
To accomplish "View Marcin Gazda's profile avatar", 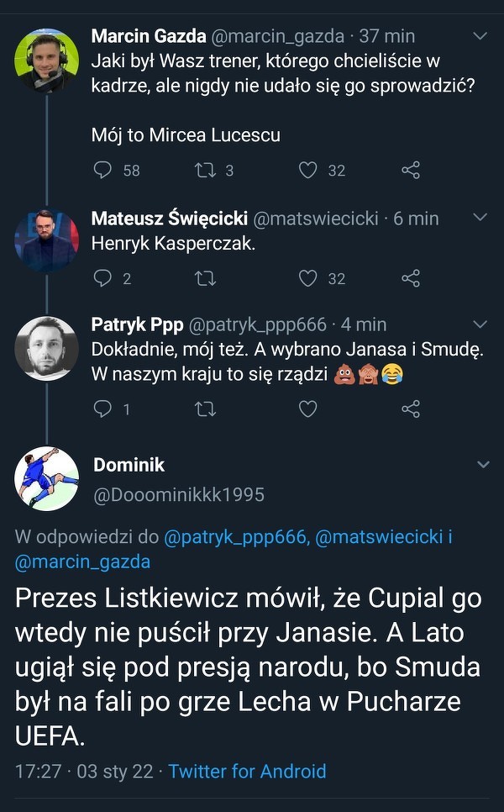I will tap(47, 61).
